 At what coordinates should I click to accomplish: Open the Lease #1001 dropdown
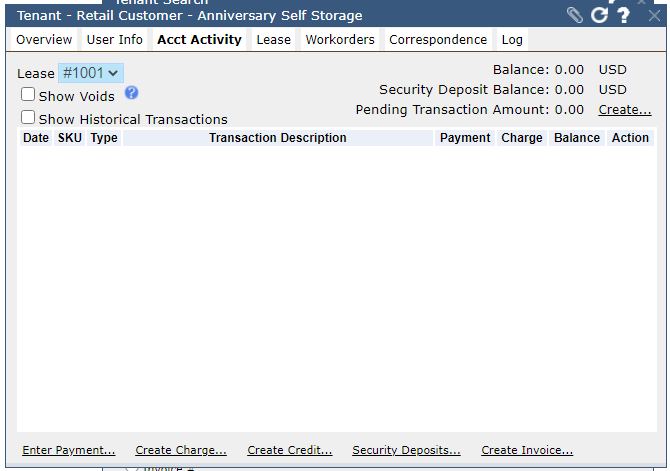91,73
